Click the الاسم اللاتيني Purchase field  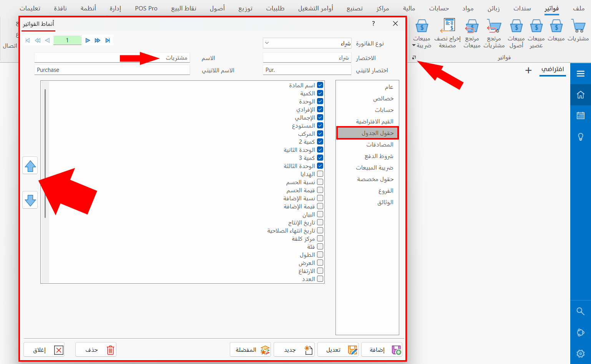112,70
